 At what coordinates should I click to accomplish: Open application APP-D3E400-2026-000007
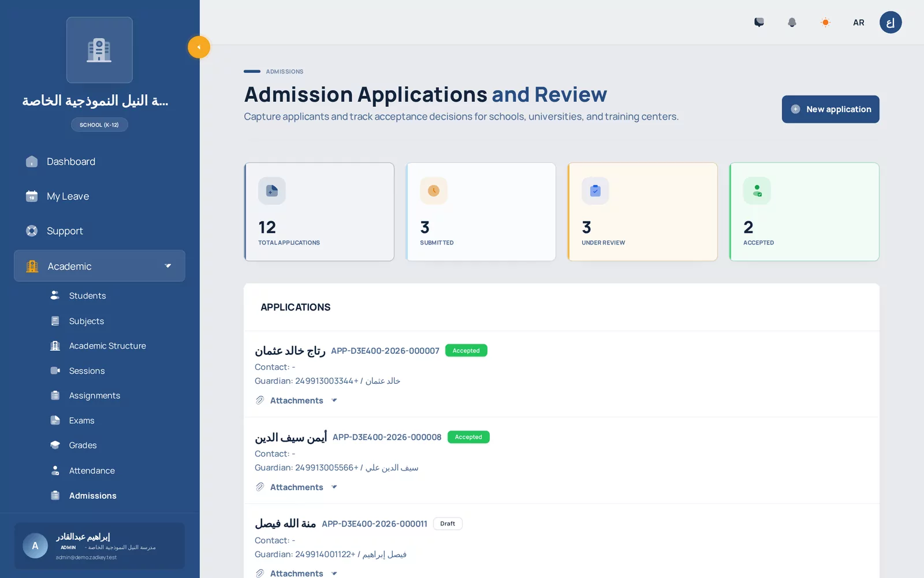(x=385, y=351)
